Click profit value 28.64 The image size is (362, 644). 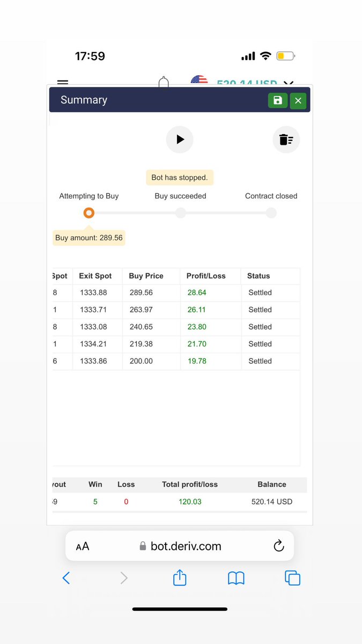coord(197,292)
